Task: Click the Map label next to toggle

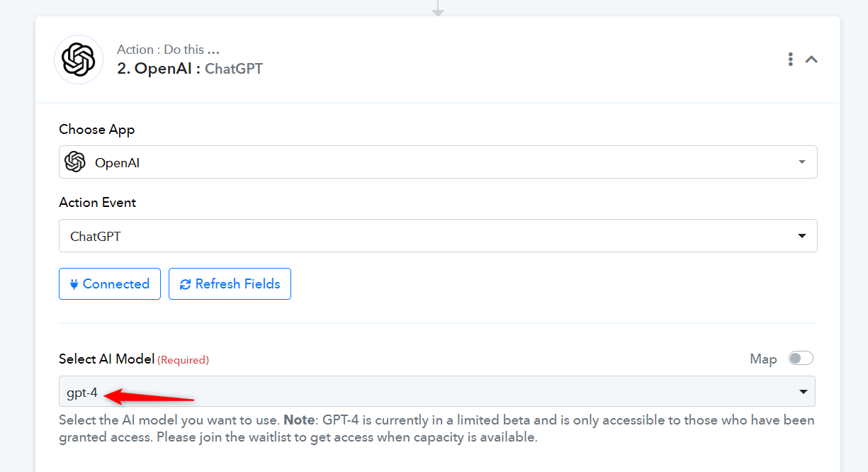Action: point(763,359)
